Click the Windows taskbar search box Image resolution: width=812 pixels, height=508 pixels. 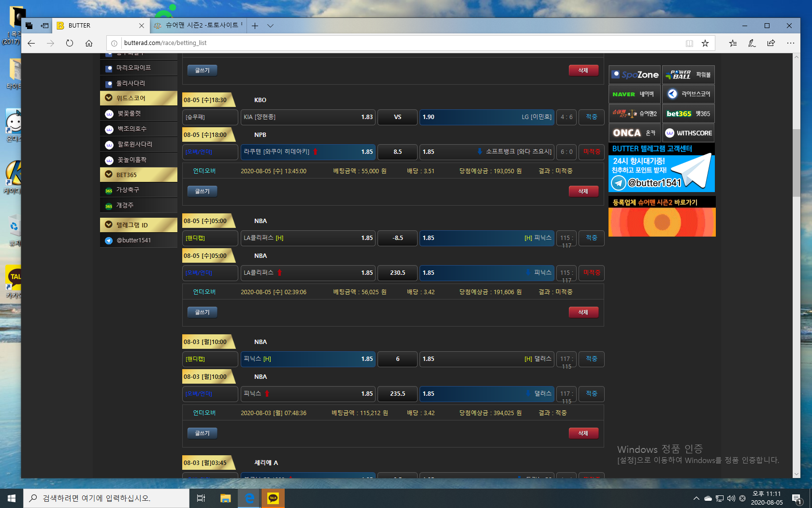click(106, 498)
